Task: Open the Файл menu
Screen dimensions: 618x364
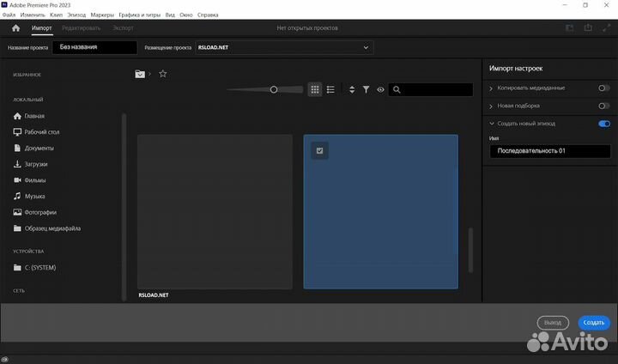Action: pos(9,15)
